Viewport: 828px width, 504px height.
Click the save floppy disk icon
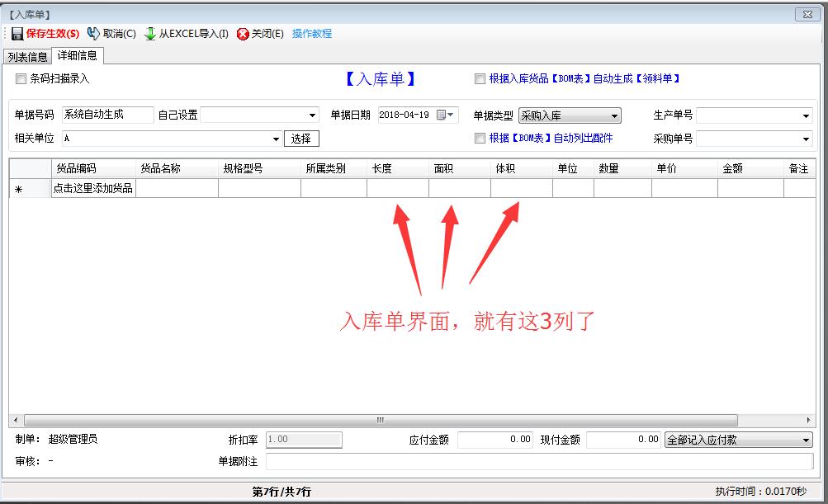pos(17,34)
